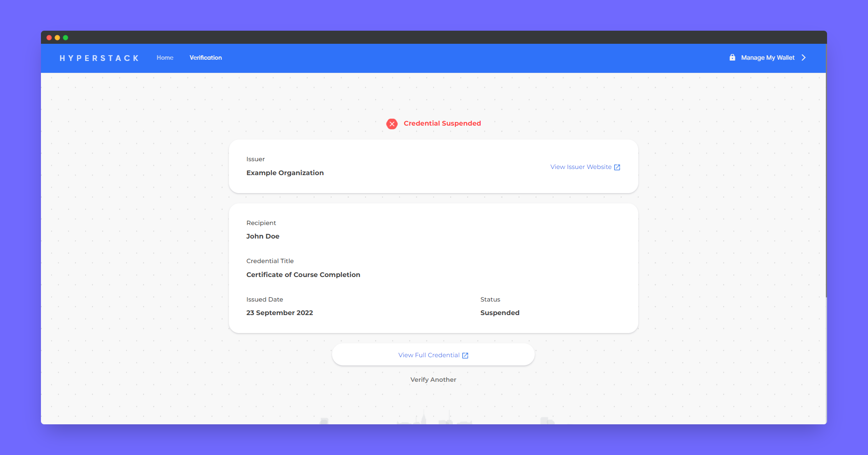Open Manage My Wallet
The image size is (868, 455).
[x=767, y=58]
